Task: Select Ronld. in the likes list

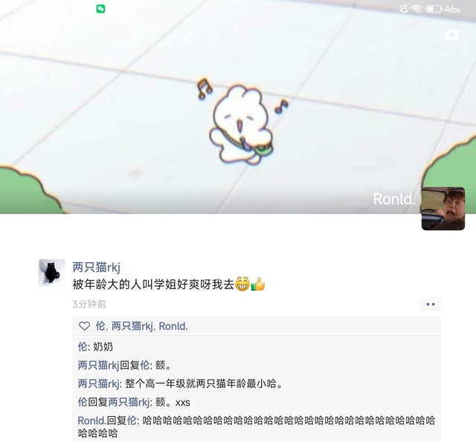Action: click(x=173, y=326)
